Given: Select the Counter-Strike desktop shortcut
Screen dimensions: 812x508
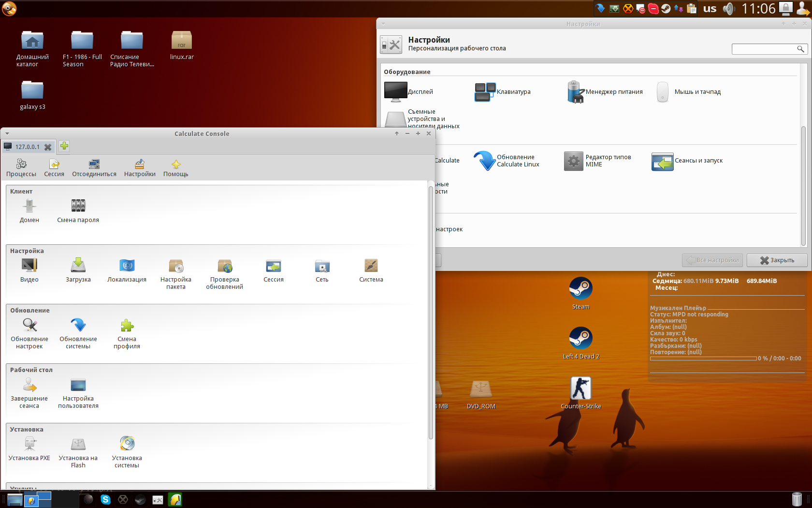Looking at the screenshot, I should pos(581,393).
